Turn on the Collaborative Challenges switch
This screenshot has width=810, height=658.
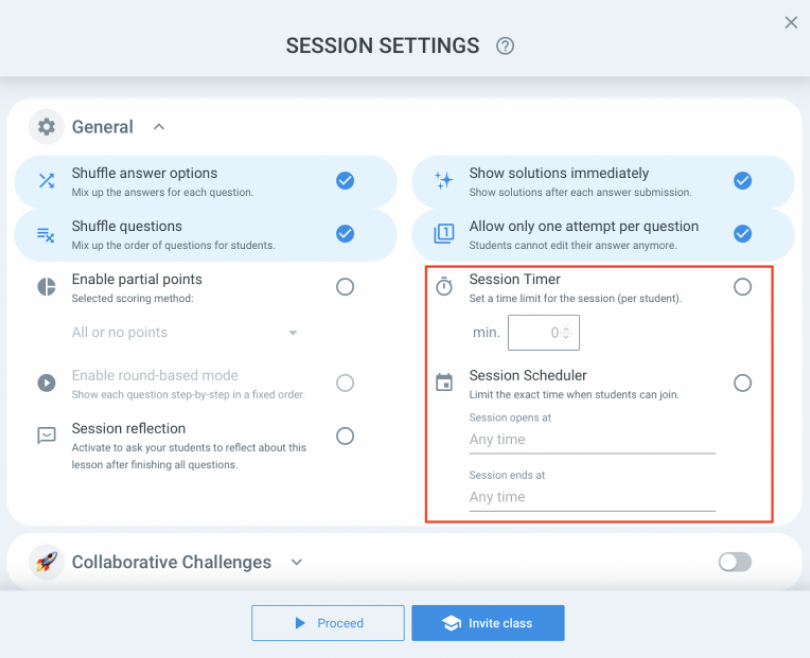coord(735,562)
